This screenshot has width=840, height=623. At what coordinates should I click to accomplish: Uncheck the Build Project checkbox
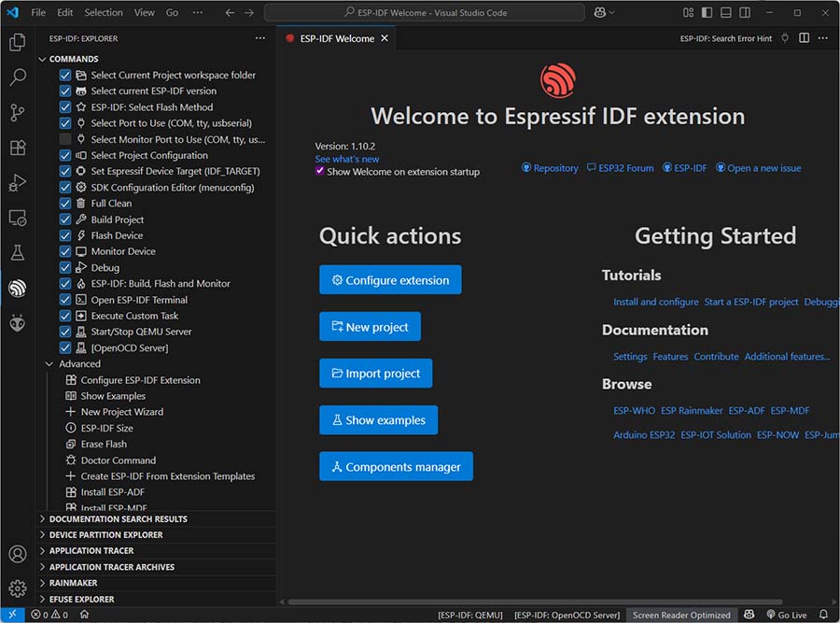65,219
